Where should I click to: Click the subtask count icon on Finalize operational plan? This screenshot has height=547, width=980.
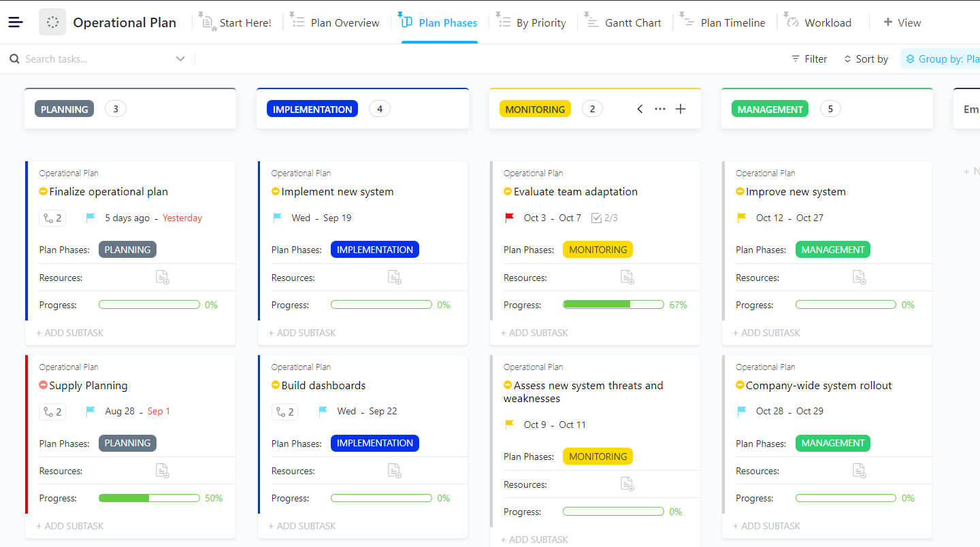coord(52,218)
